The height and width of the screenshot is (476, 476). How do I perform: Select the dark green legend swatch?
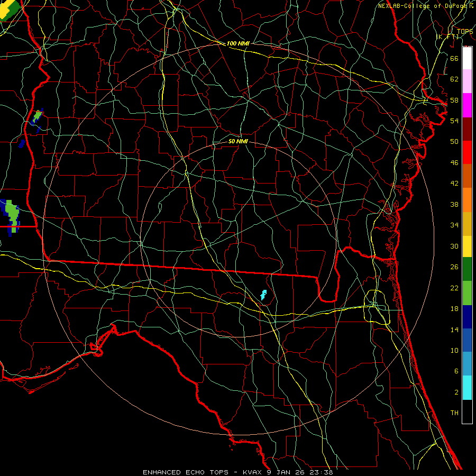point(467,269)
